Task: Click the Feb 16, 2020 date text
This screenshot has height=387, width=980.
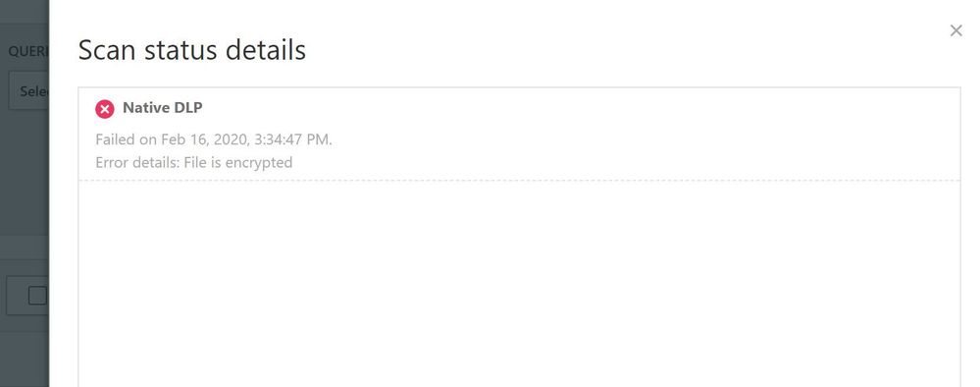Action: 205,139
